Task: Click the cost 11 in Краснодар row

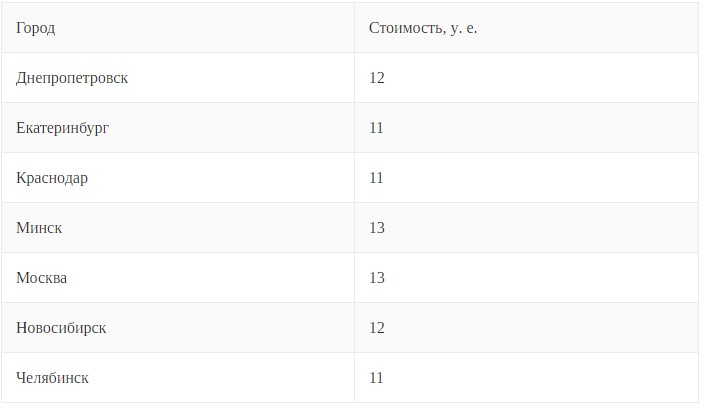Action: (377, 178)
